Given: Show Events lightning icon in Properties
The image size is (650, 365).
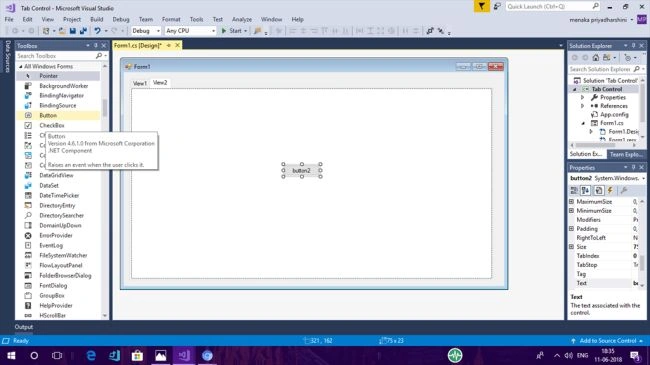Looking at the screenshot, I should click(x=610, y=190).
